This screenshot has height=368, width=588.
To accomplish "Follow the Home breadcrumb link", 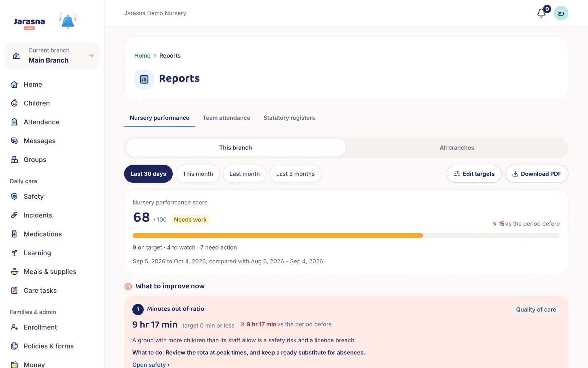I will pos(142,56).
